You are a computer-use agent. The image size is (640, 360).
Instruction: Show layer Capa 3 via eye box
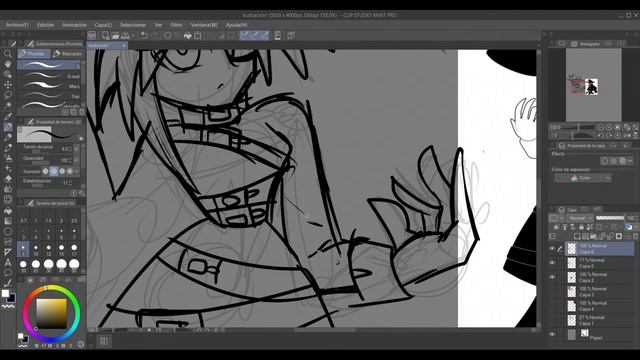tap(552, 291)
